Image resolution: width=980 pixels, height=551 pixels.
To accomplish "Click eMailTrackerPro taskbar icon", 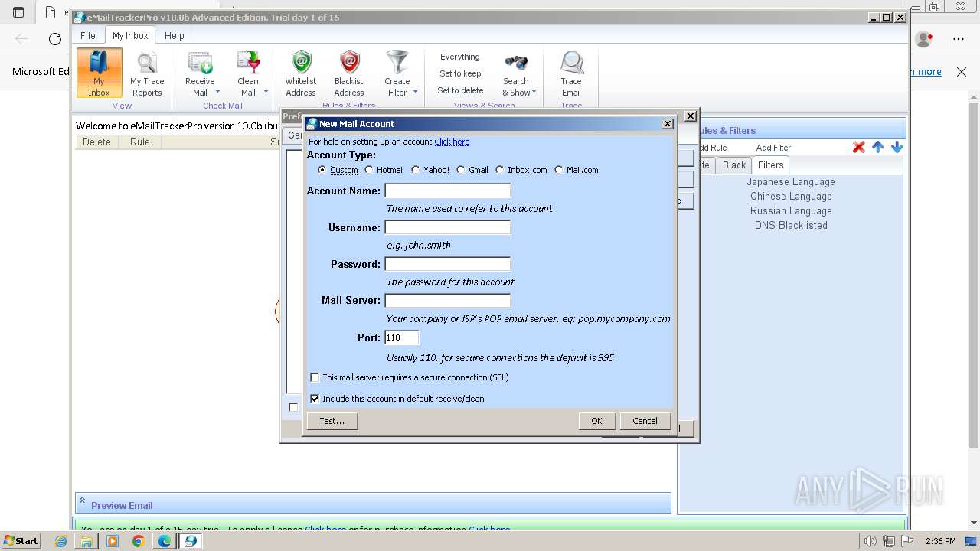I will [190, 541].
